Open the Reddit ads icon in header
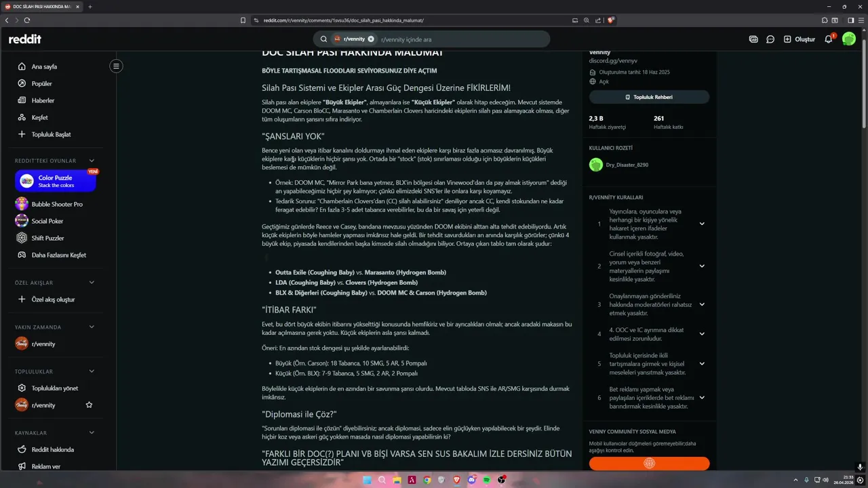Screen dimensions: 868x488 (753, 39)
